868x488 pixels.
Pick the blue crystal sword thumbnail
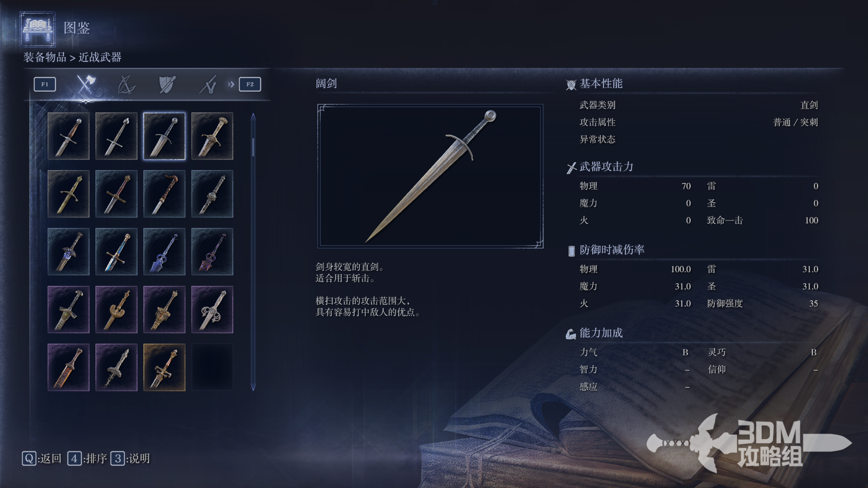pos(164,252)
